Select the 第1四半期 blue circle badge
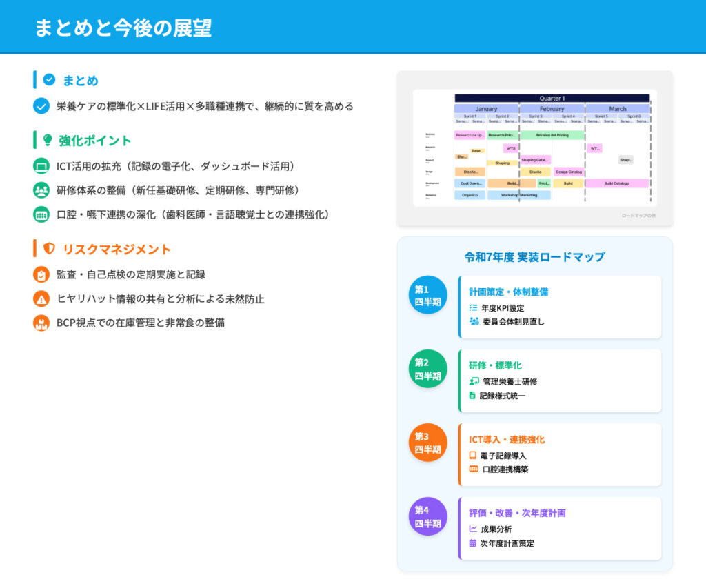Viewport: 706px width, 588px height. tap(427, 295)
